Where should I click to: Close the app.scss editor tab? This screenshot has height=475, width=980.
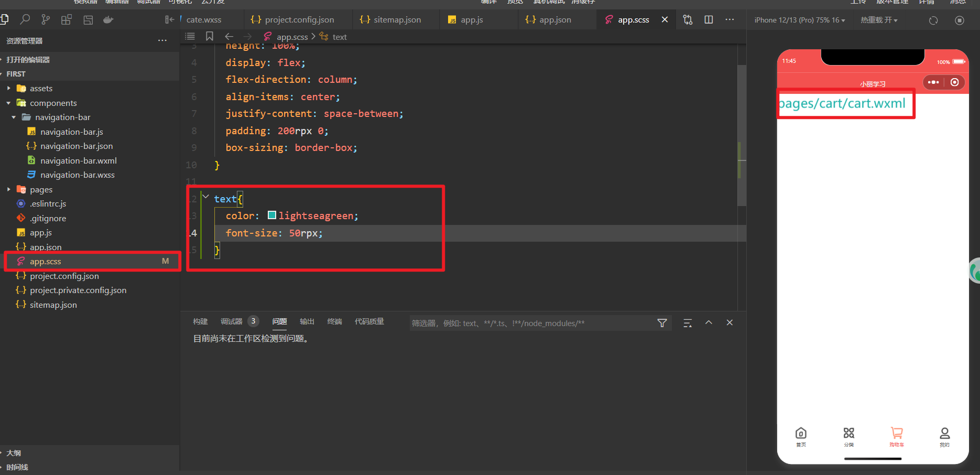[x=665, y=19]
